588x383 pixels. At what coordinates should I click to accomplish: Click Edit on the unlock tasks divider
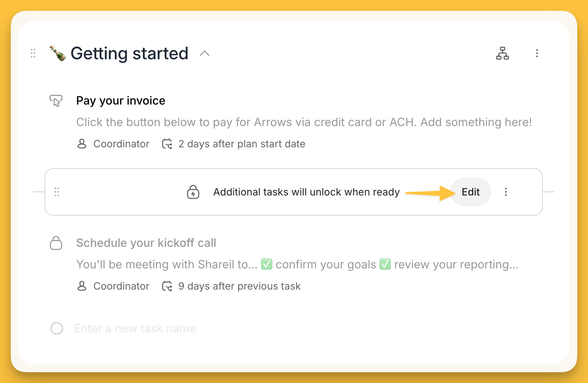click(x=471, y=192)
